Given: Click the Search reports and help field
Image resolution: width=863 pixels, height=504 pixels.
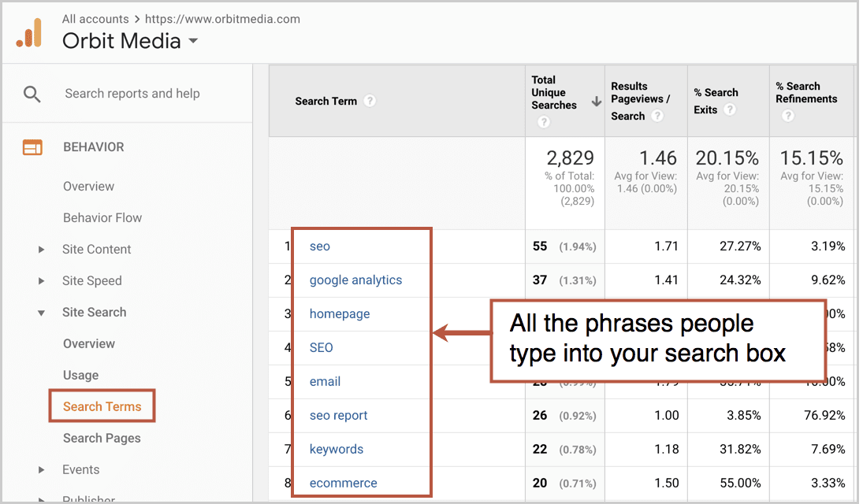Looking at the screenshot, I should pos(132,94).
